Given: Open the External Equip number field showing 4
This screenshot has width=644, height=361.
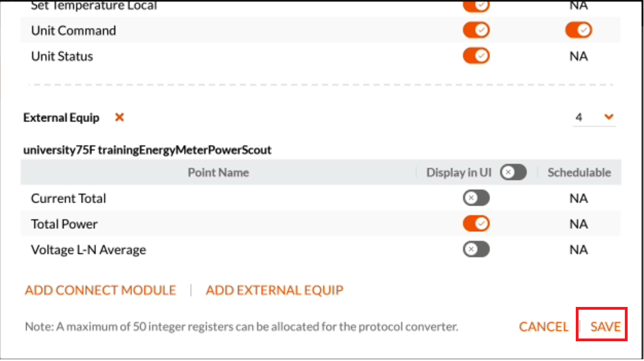Looking at the screenshot, I should click(x=594, y=117).
